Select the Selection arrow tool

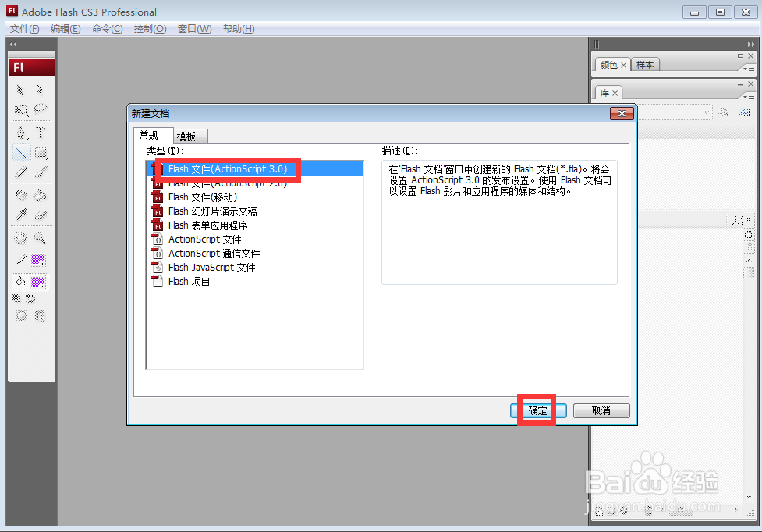pyautogui.click(x=20, y=90)
